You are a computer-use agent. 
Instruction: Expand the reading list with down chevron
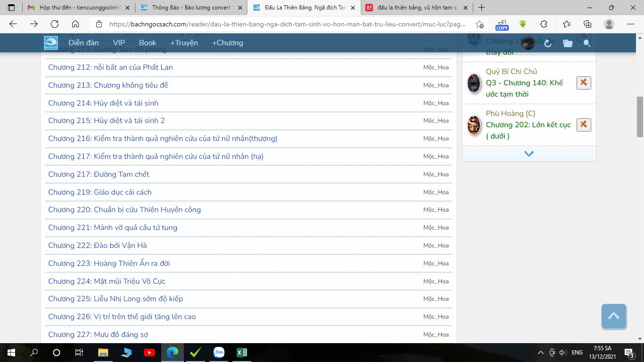click(529, 154)
